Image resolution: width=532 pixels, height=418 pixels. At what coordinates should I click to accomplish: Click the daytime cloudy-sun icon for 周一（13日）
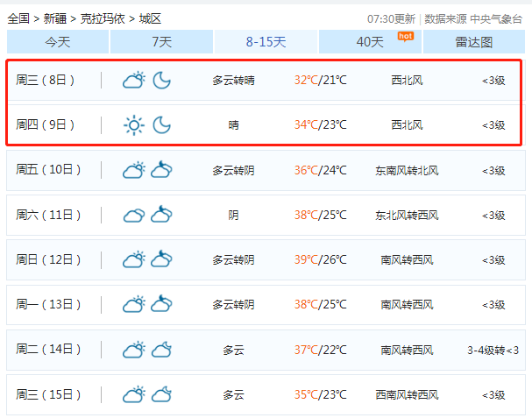(x=134, y=304)
